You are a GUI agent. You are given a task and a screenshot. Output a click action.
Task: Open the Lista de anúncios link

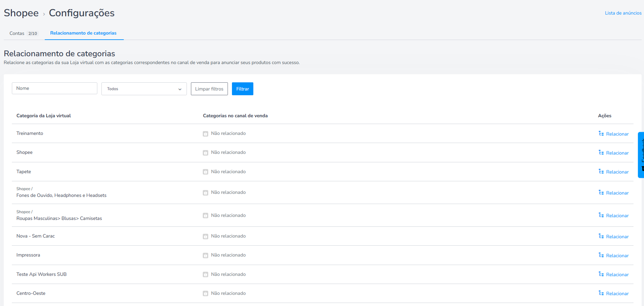[623, 13]
